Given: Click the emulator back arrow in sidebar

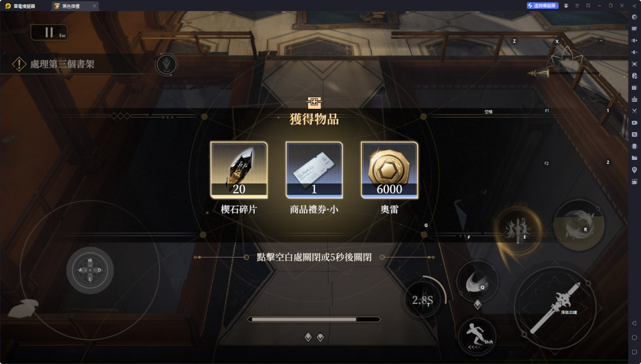Looking at the screenshot, I should [634, 323].
